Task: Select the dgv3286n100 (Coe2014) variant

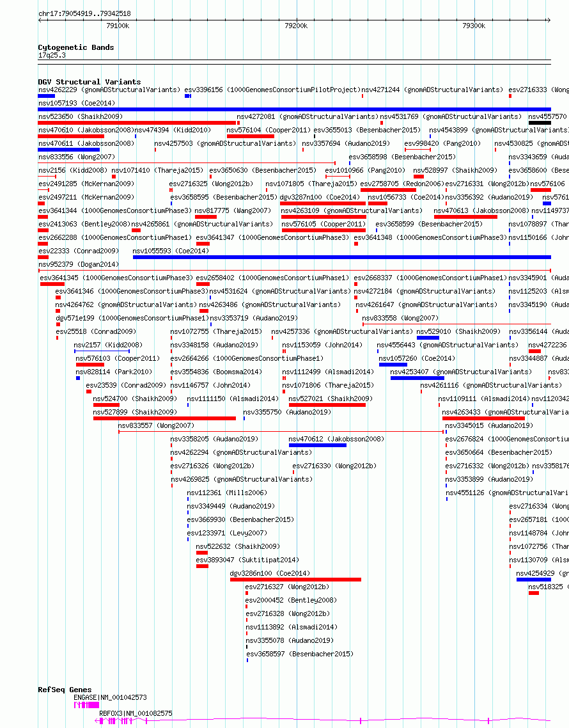Action: tap(270, 574)
